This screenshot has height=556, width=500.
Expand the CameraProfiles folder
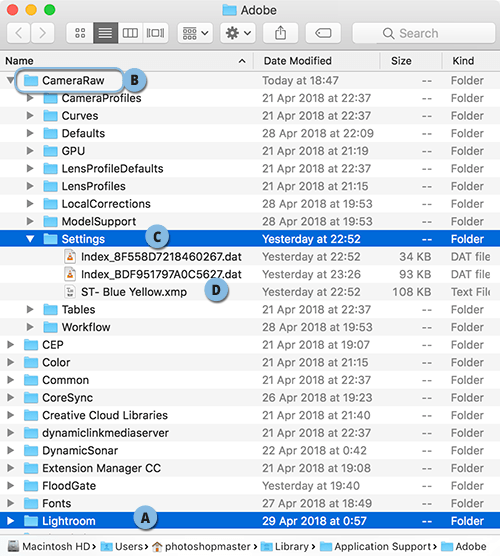(x=30, y=98)
